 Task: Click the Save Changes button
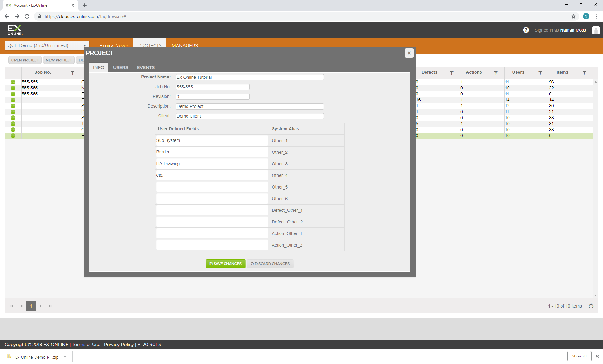[x=225, y=264]
